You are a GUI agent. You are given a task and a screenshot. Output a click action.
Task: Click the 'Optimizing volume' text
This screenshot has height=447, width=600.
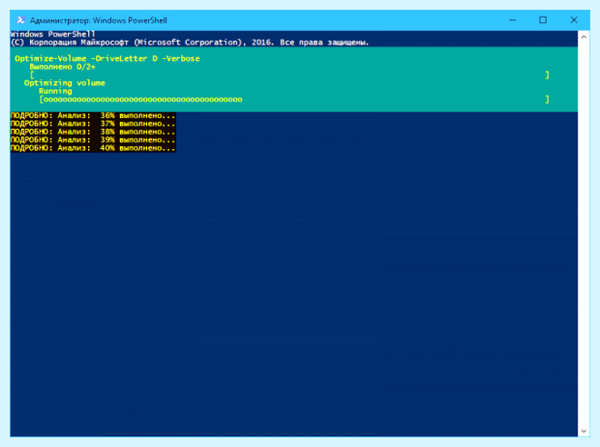tap(64, 83)
